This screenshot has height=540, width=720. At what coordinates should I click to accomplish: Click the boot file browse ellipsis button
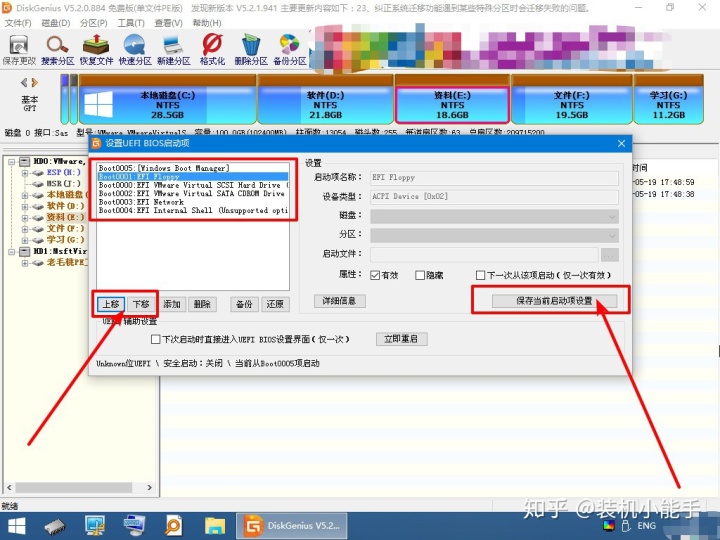pyautogui.click(x=610, y=254)
